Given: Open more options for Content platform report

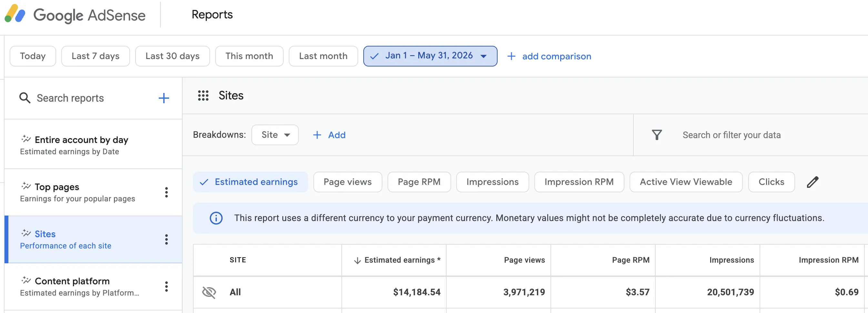Looking at the screenshot, I should pyautogui.click(x=166, y=287).
